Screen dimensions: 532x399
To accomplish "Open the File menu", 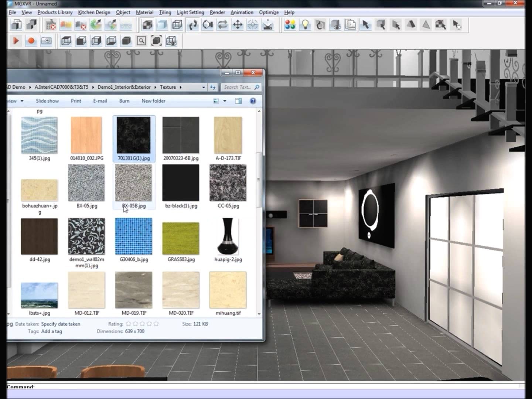I will (x=12, y=12).
